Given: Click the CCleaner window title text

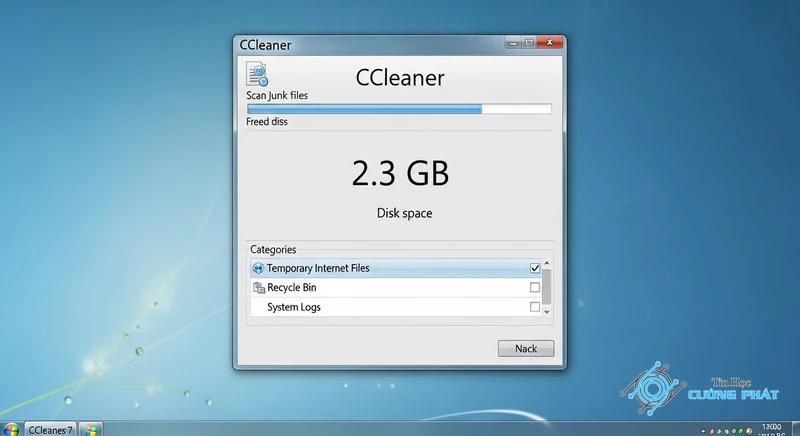Looking at the screenshot, I should [x=265, y=45].
